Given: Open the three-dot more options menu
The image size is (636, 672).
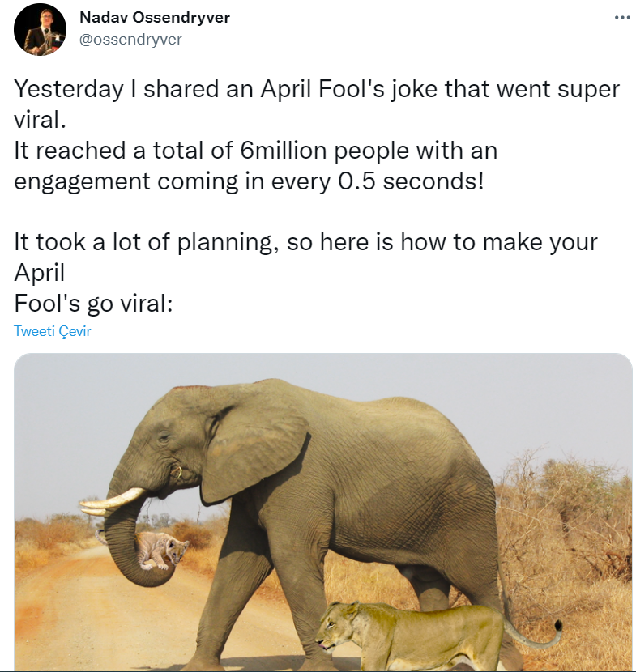Looking at the screenshot, I should point(621,18).
